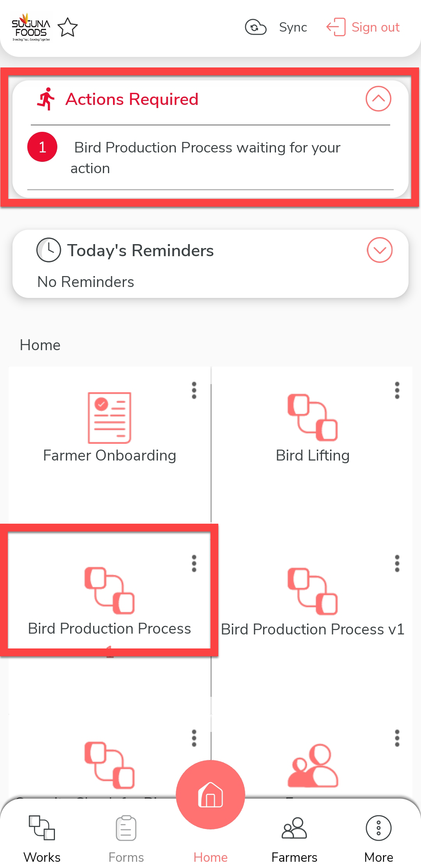The height and width of the screenshot is (868, 421).
Task: Open the Farmer Onboarding form tile
Action: click(110, 428)
